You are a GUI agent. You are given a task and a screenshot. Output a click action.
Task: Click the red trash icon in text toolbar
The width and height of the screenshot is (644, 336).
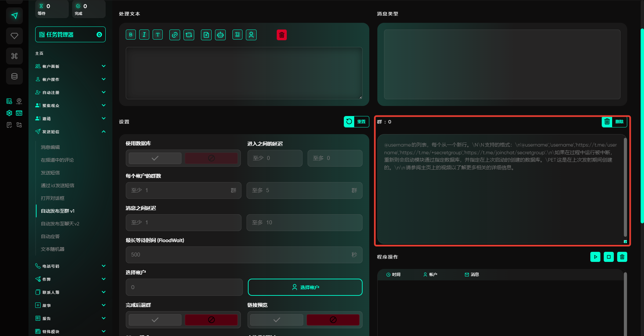pyautogui.click(x=282, y=35)
